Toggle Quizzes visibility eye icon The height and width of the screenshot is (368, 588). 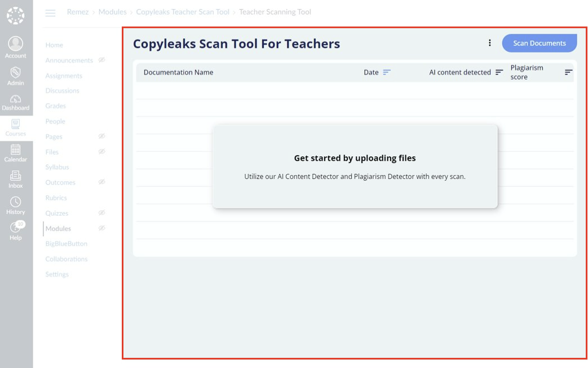click(x=101, y=213)
